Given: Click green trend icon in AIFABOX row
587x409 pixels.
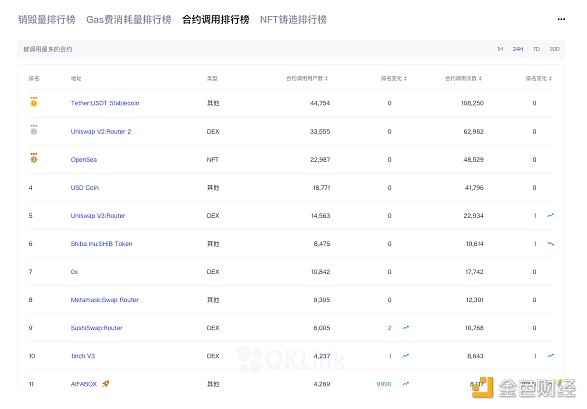Looking at the screenshot, I should click(406, 384).
